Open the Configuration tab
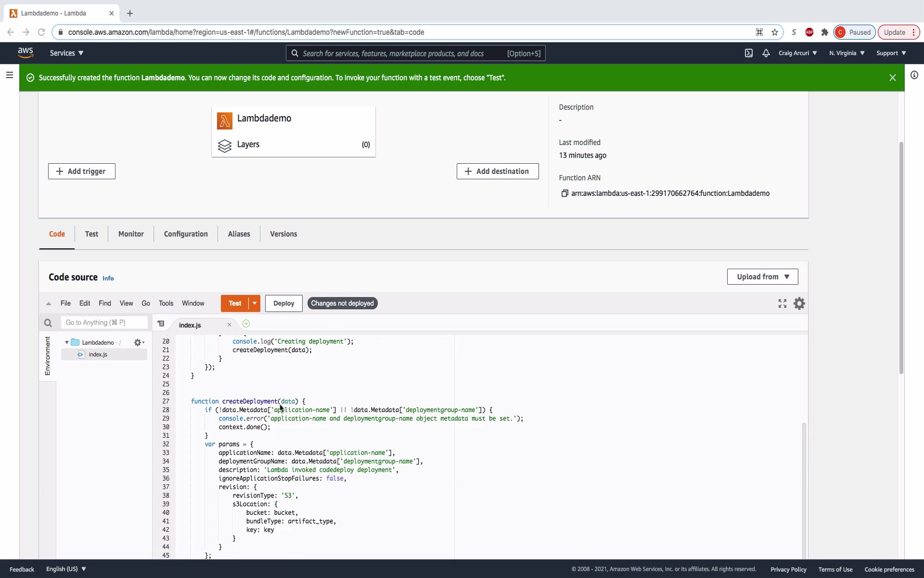The image size is (924, 578). click(186, 234)
